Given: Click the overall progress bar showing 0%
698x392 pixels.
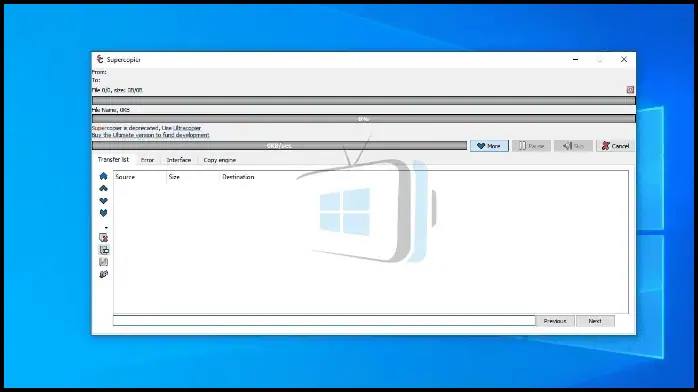Looking at the screenshot, I should pyautogui.click(x=364, y=119).
